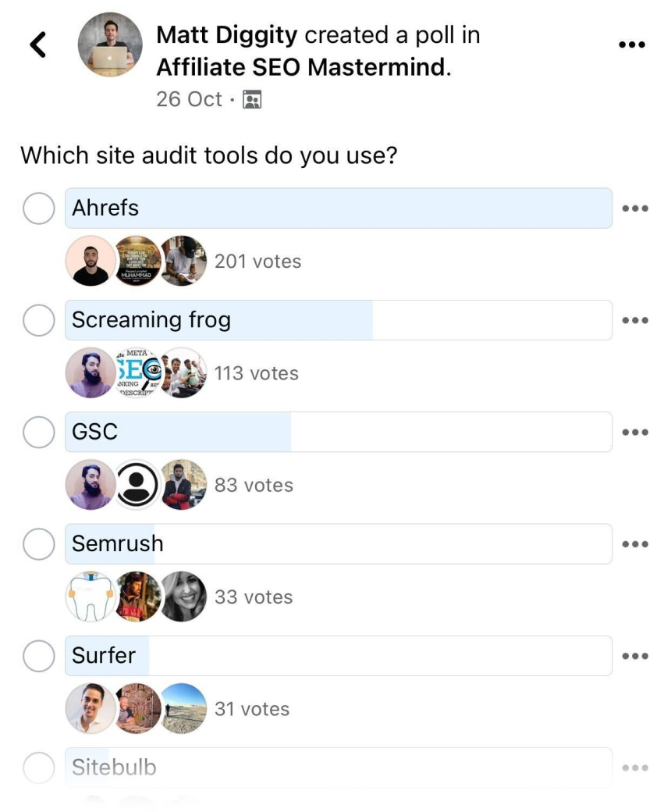Open options menu for Screaming frog option
671x812 pixels.
click(637, 319)
